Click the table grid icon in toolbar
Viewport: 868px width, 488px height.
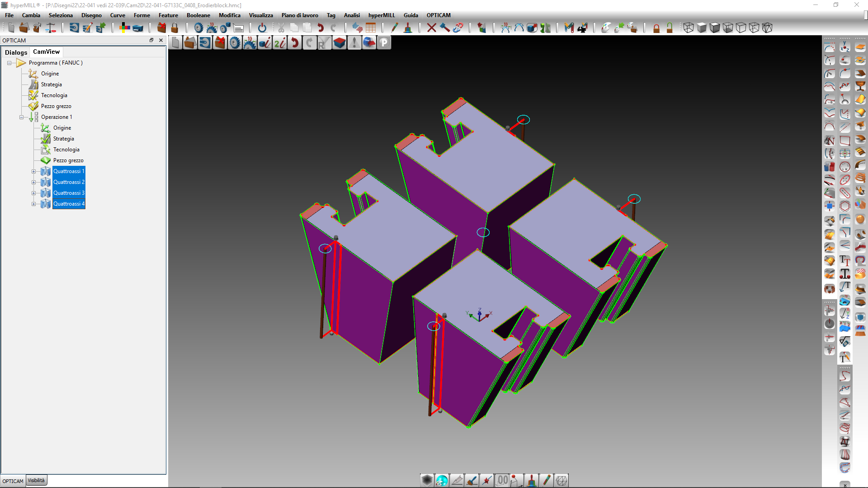371,28
